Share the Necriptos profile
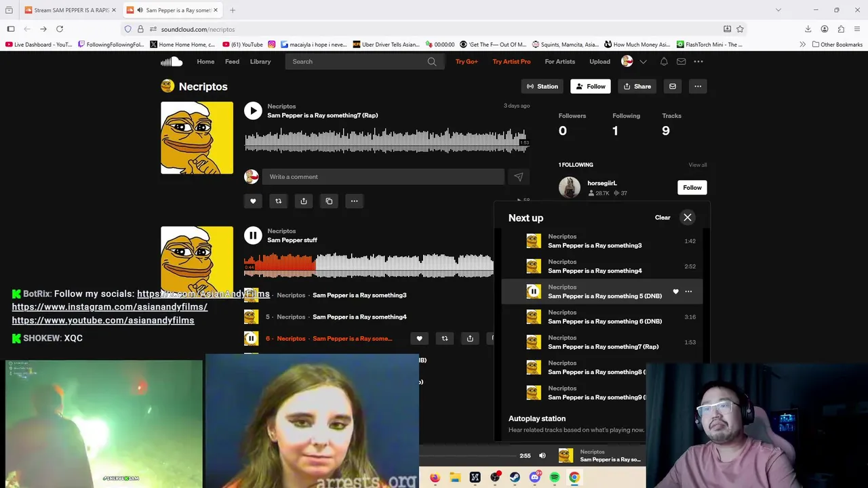868x488 pixels. [637, 86]
